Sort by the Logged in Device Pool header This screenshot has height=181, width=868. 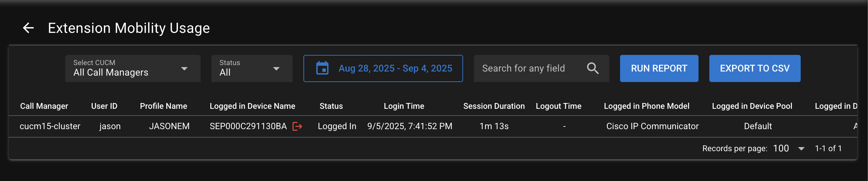pyautogui.click(x=752, y=106)
